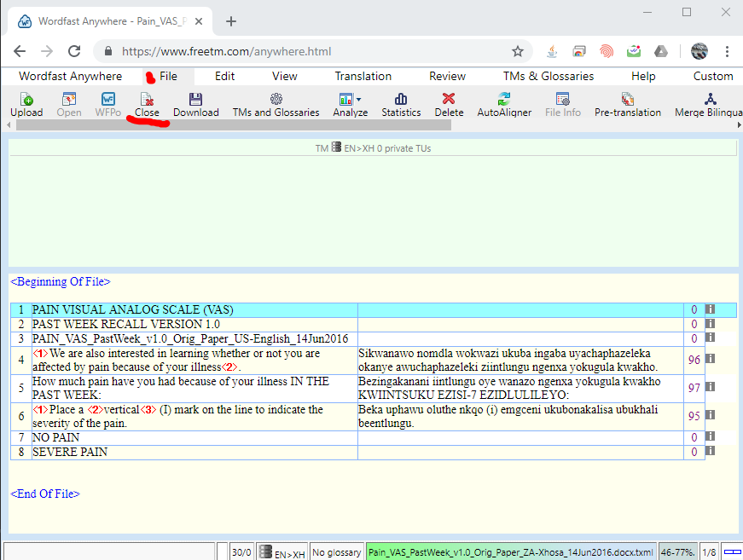Image resolution: width=743 pixels, height=560 pixels.
Task: Bookmark this page with star icon
Action: pyautogui.click(x=517, y=51)
